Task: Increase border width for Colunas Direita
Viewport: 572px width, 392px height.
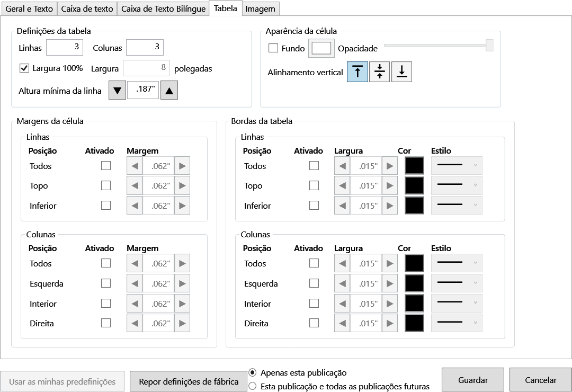Action: (390, 323)
